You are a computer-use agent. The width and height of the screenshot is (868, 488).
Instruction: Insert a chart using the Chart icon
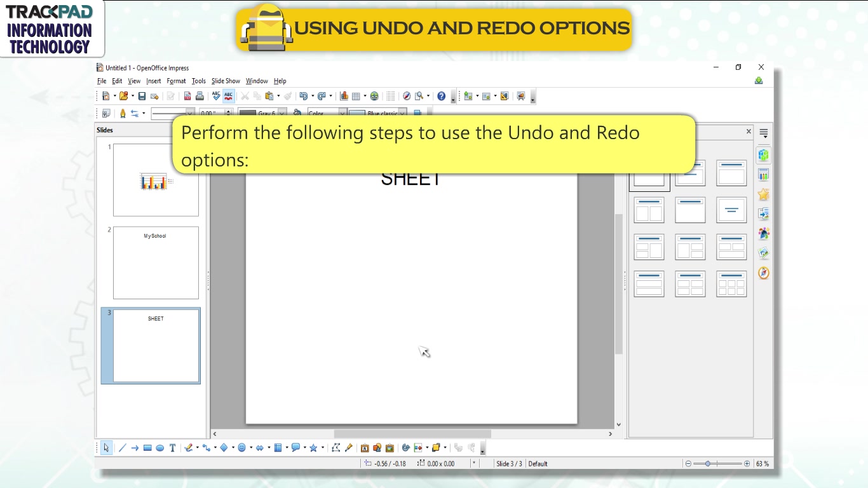pyautogui.click(x=344, y=96)
